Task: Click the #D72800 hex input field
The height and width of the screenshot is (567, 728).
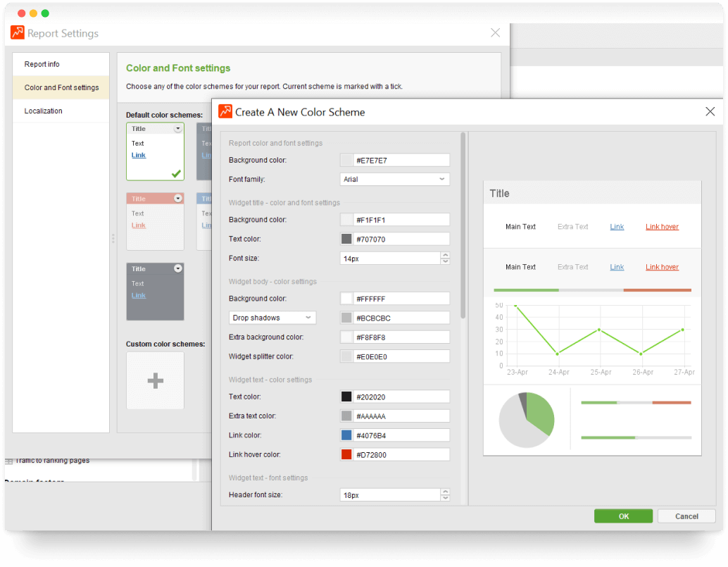Action: point(401,454)
